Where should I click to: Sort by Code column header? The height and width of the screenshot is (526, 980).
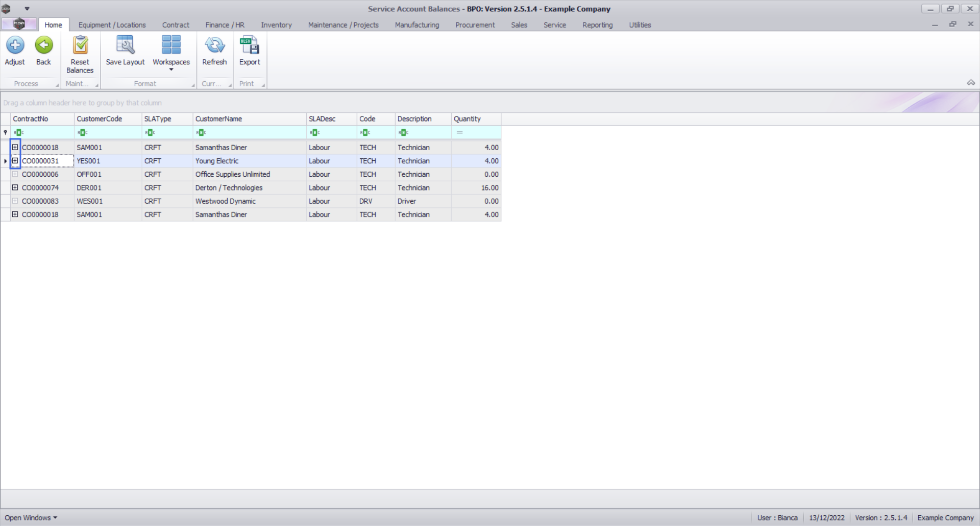pyautogui.click(x=376, y=119)
